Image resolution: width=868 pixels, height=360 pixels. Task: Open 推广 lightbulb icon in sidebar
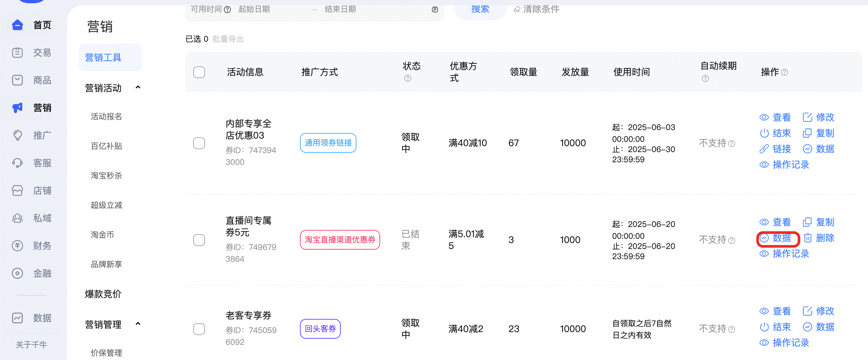17,135
